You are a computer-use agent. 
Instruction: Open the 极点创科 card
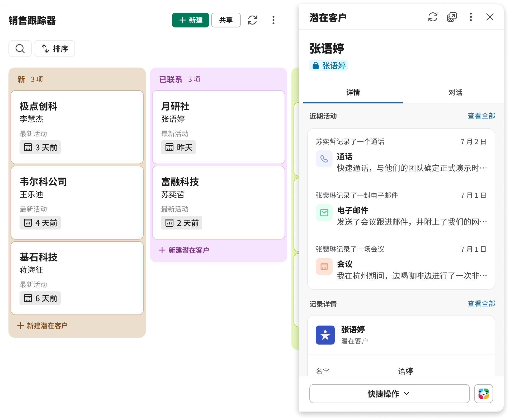tap(77, 127)
